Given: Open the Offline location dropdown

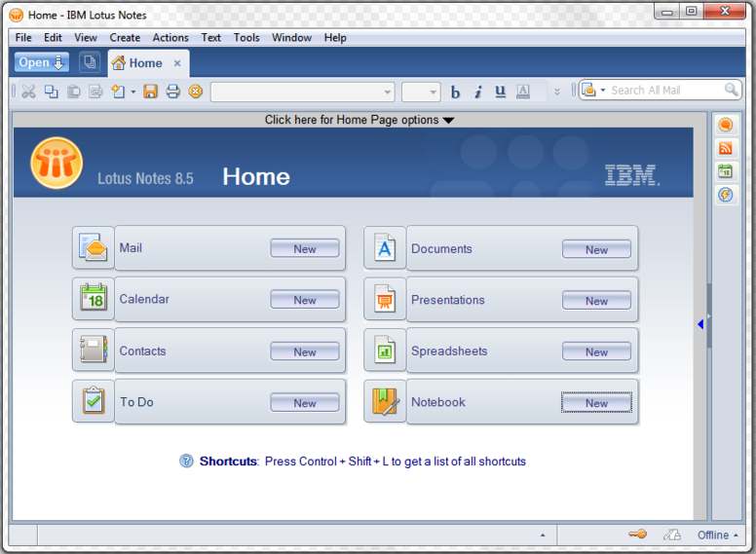Looking at the screenshot, I should coord(718,535).
